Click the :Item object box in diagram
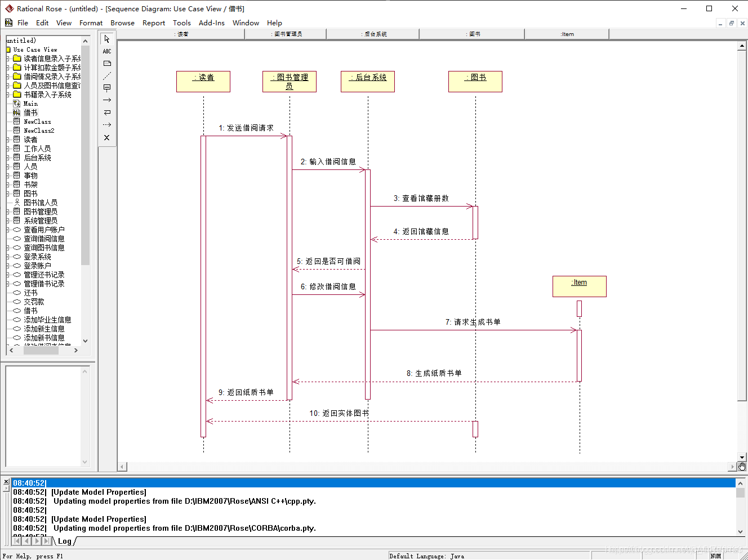This screenshot has width=748, height=560. (x=580, y=286)
